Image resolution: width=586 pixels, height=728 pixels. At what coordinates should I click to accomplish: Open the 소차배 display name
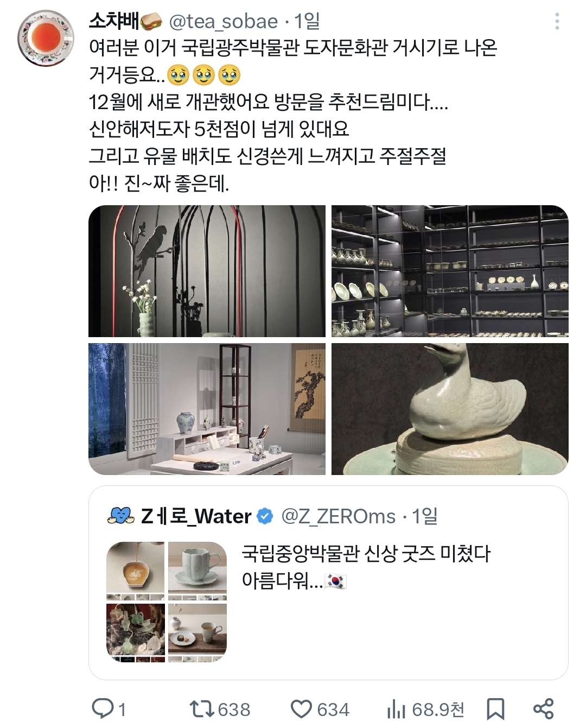[126, 21]
